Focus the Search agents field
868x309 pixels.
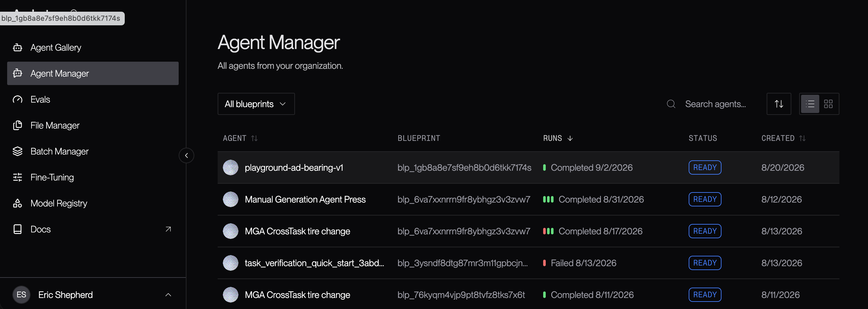coord(715,104)
